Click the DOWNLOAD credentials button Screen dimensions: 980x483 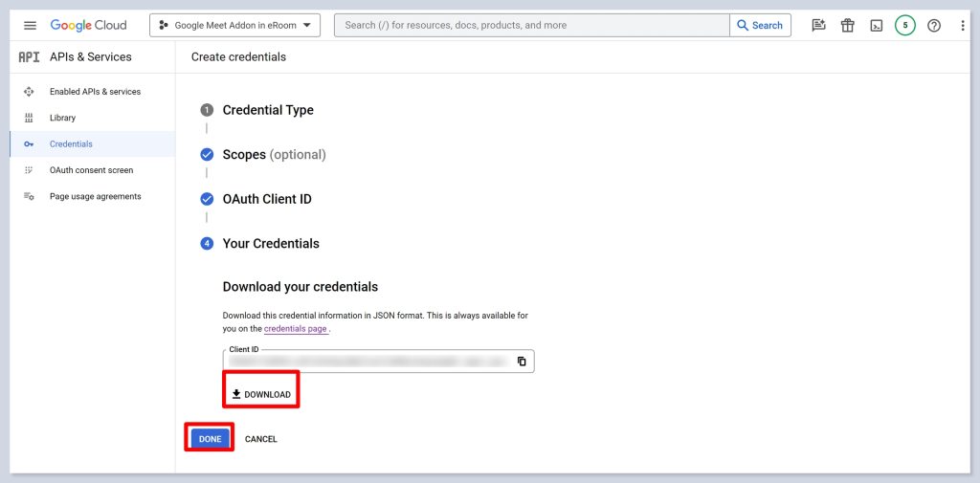coord(261,394)
